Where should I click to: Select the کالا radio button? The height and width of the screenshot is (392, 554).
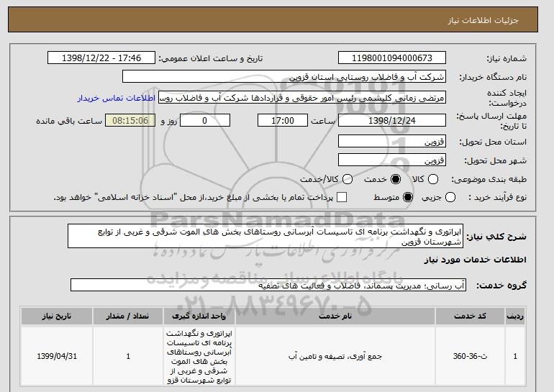433,179
